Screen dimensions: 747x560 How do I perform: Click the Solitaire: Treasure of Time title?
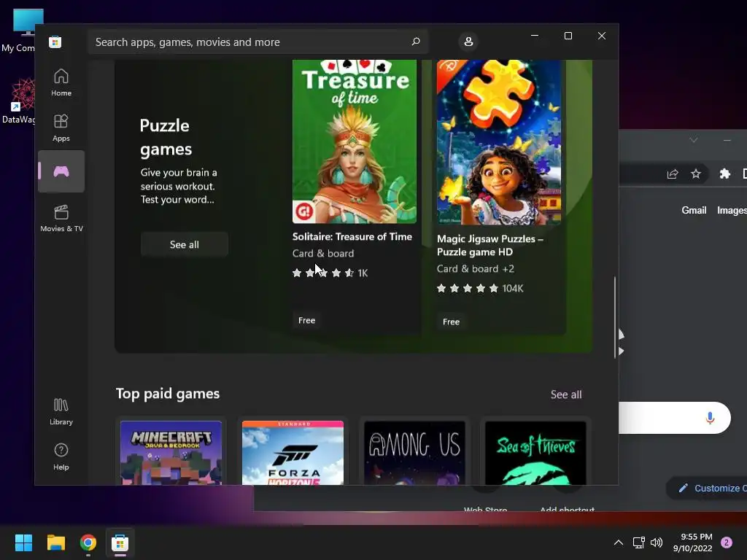pyautogui.click(x=352, y=237)
